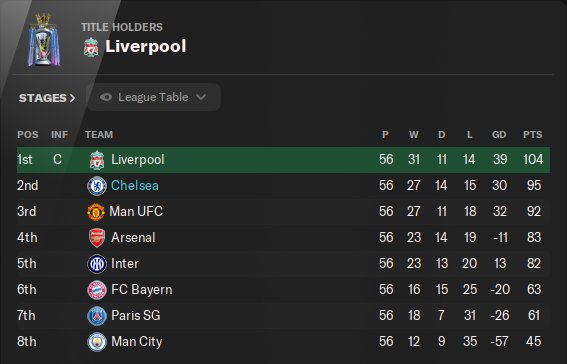The height and width of the screenshot is (364, 567).
Task: Click the Liverpool crest beside title holders
Action: tap(91, 47)
